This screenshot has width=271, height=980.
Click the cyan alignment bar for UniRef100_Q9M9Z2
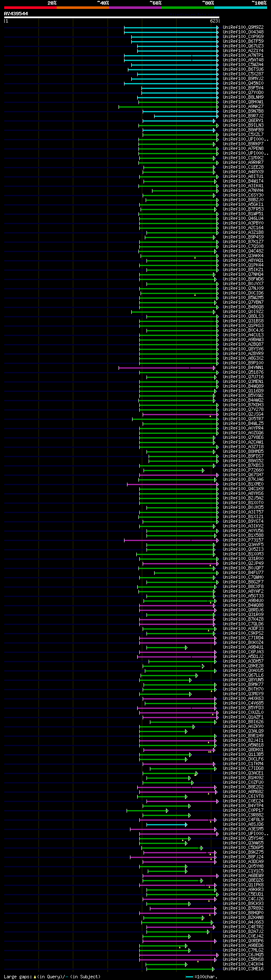tap(171, 28)
